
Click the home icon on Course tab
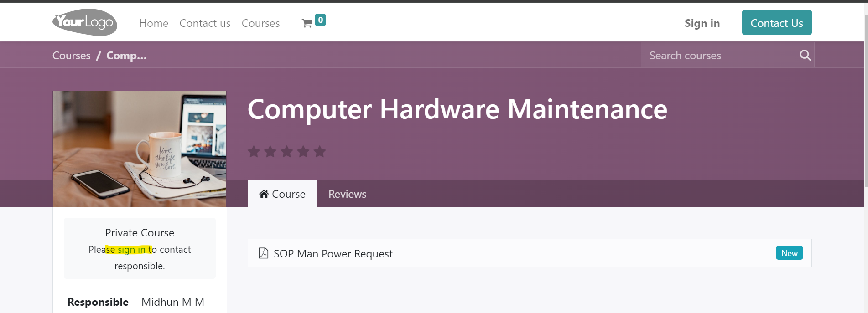click(264, 194)
